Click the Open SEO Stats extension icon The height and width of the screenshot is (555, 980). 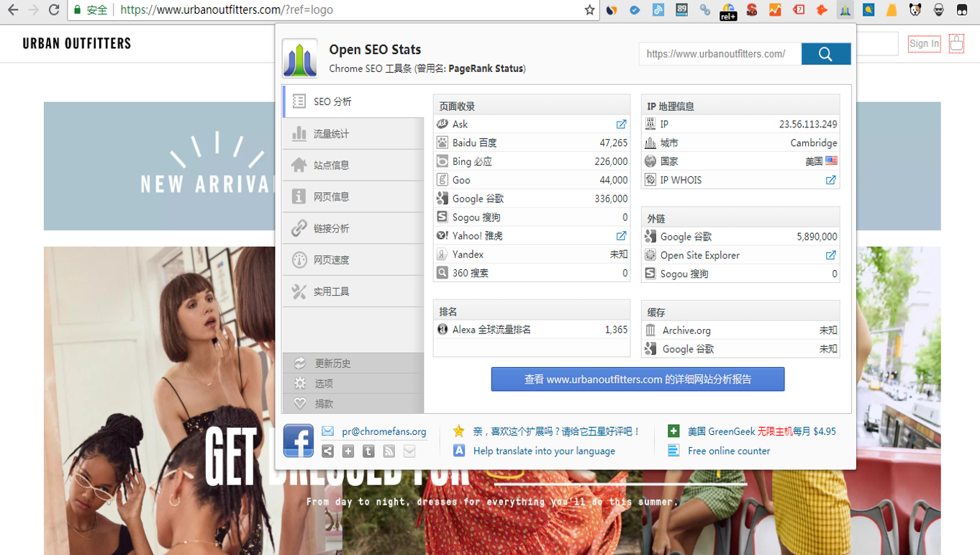[845, 10]
